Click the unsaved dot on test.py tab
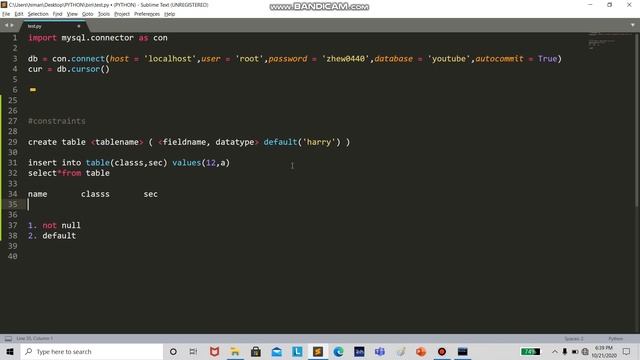This screenshot has width=640, height=360. point(79,26)
